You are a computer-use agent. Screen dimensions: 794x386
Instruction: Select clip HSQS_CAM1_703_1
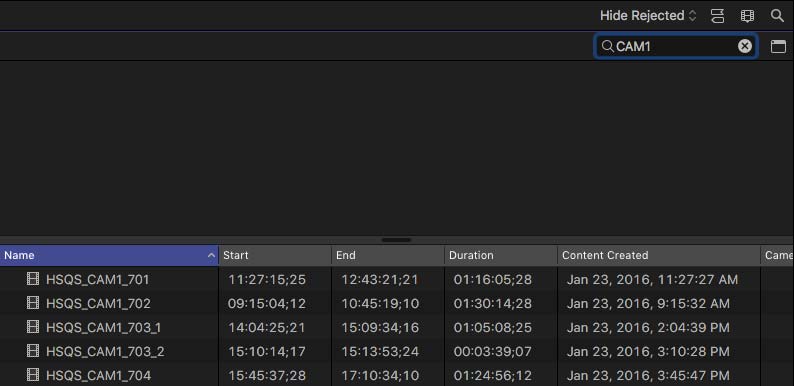click(104, 328)
